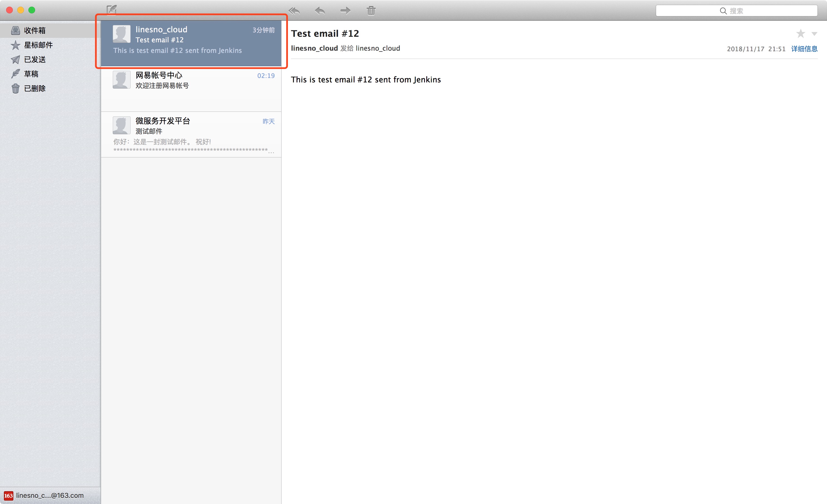The width and height of the screenshot is (827, 504).
Task: Delete email using toolbar trash icon
Action: (x=371, y=11)
